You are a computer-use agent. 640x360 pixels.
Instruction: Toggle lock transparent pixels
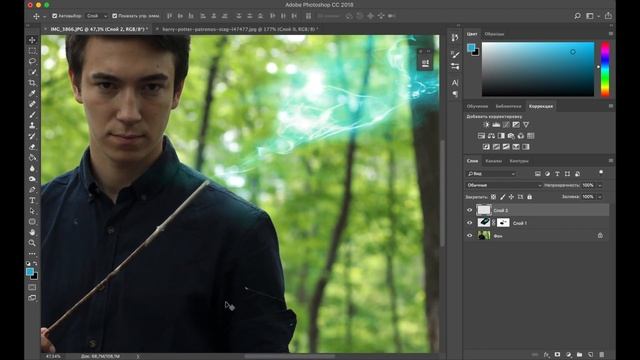point(493,197)
